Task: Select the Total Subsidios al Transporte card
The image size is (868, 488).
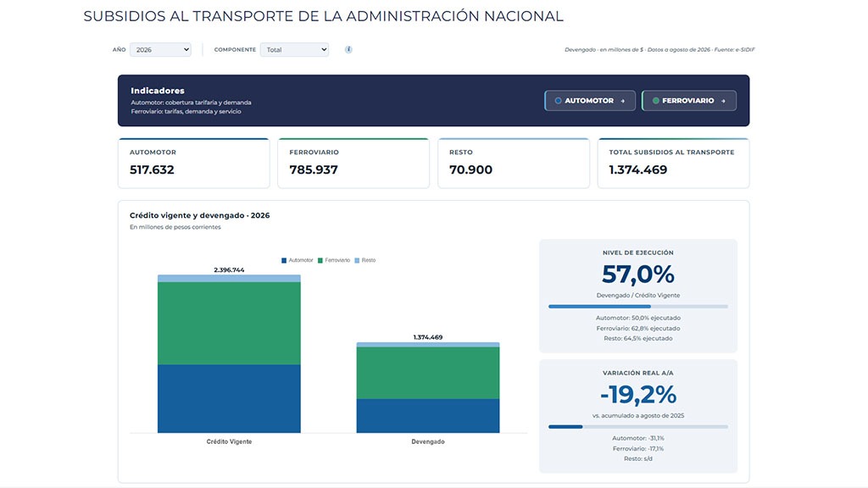Action: tap(674, 164)
